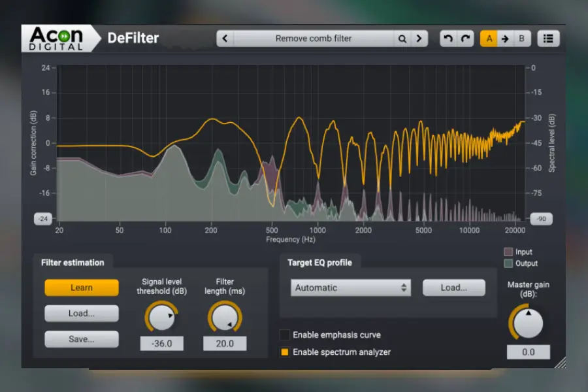Click the -36.0 threshold value field

(x=161, y=344)
